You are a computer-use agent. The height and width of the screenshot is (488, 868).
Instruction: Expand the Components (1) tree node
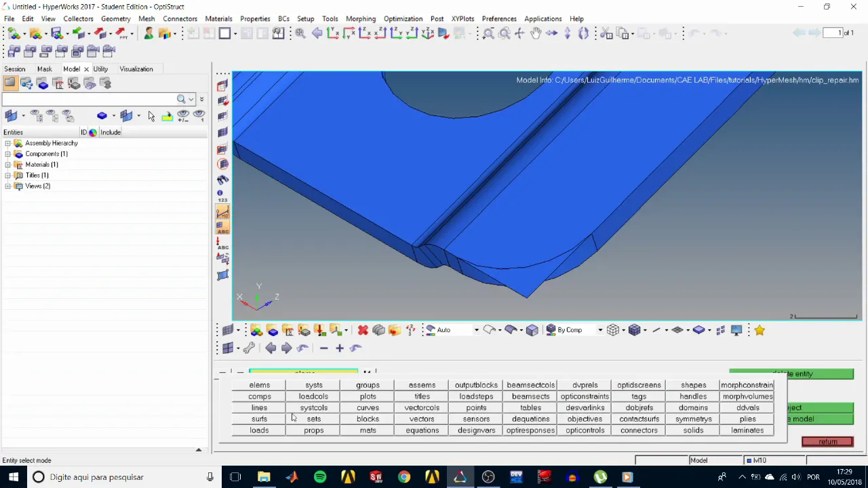pyautogui.click(x=7, y=154)
